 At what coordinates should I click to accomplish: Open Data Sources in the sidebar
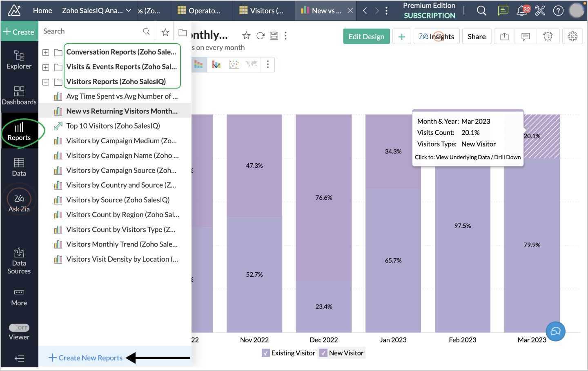[x=19, y=261]
